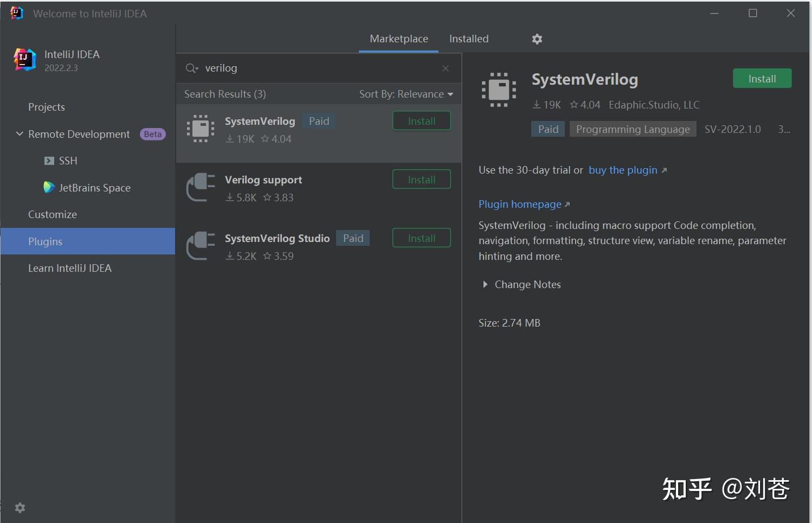Select the SSH remote option
This screenshot has width=812, height=523.
coord(68,161)
